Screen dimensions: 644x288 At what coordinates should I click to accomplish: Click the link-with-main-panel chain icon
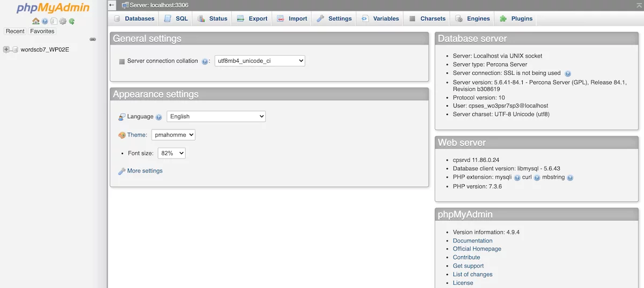(92, 39)
